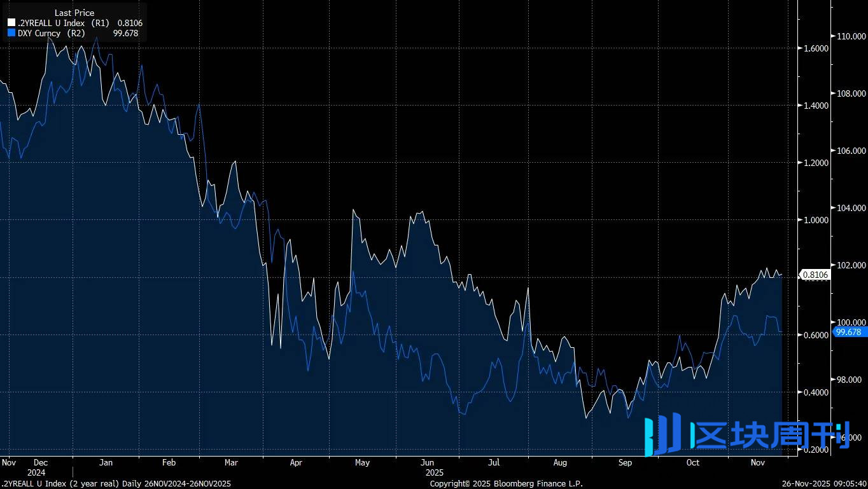
Task: Click the white .2YREALL legend swatch
Action: click(11, 23)
